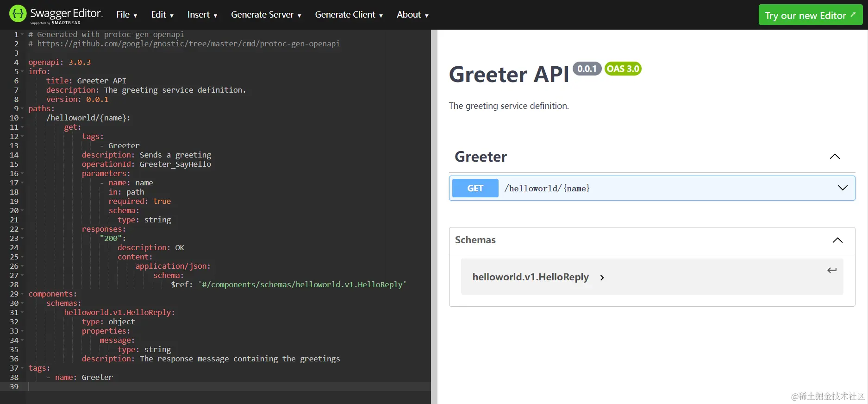Click the Try our new Editor button

[811, 15]
